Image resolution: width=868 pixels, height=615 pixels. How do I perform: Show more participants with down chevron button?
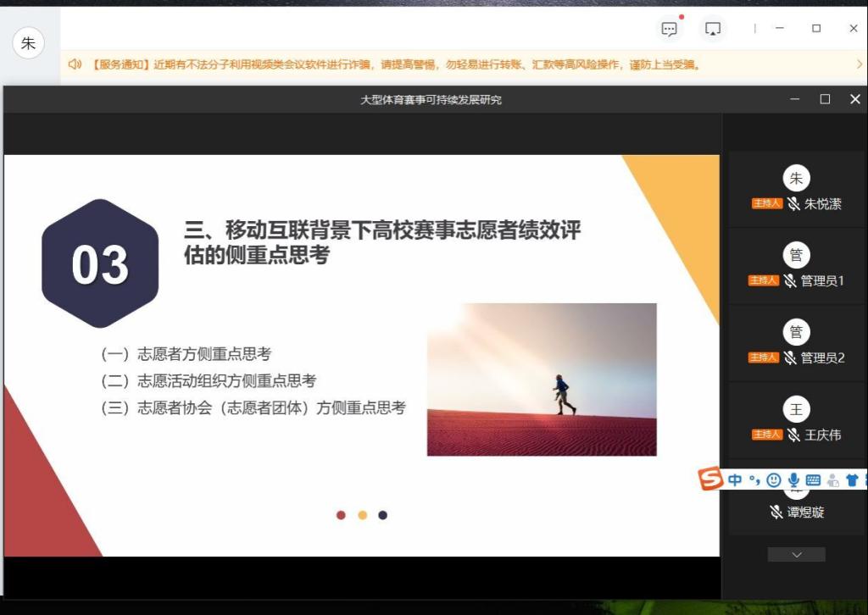pyautogui.click(x=796, y=555)
